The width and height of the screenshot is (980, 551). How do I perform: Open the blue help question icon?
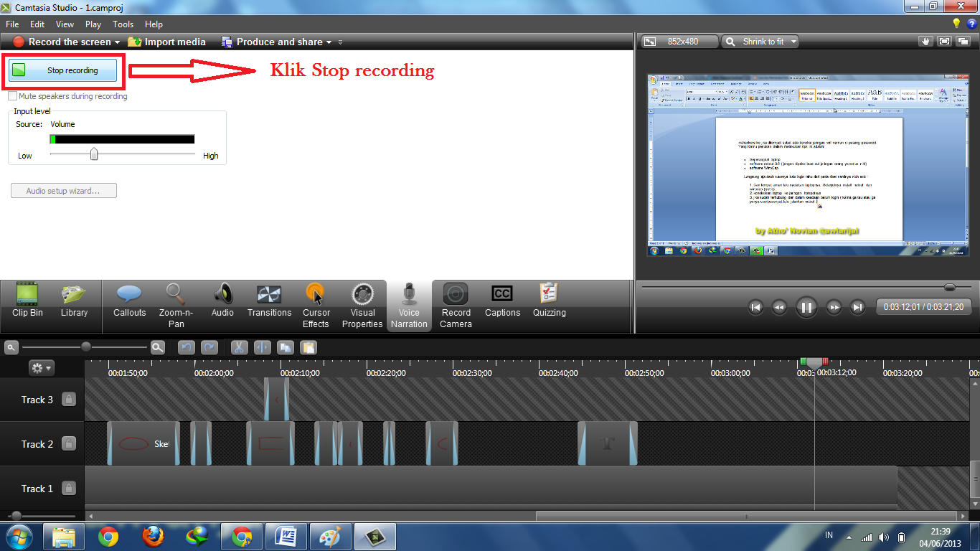[971, 24]
